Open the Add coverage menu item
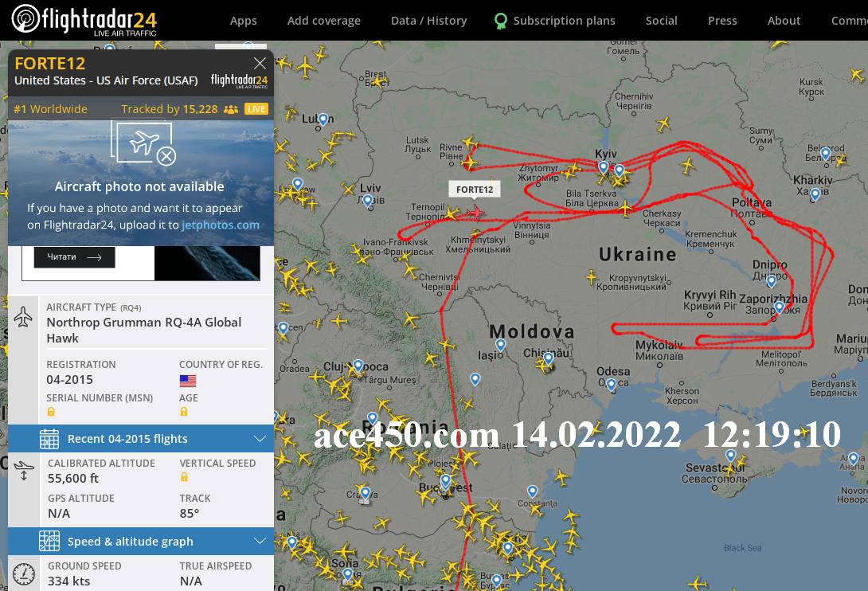 [x=324, y=21]
